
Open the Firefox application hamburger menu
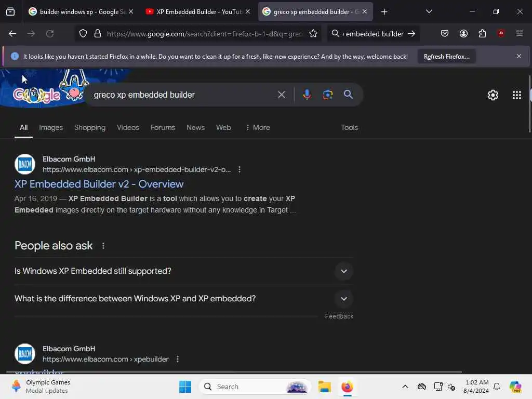click(x=520, y=33)
